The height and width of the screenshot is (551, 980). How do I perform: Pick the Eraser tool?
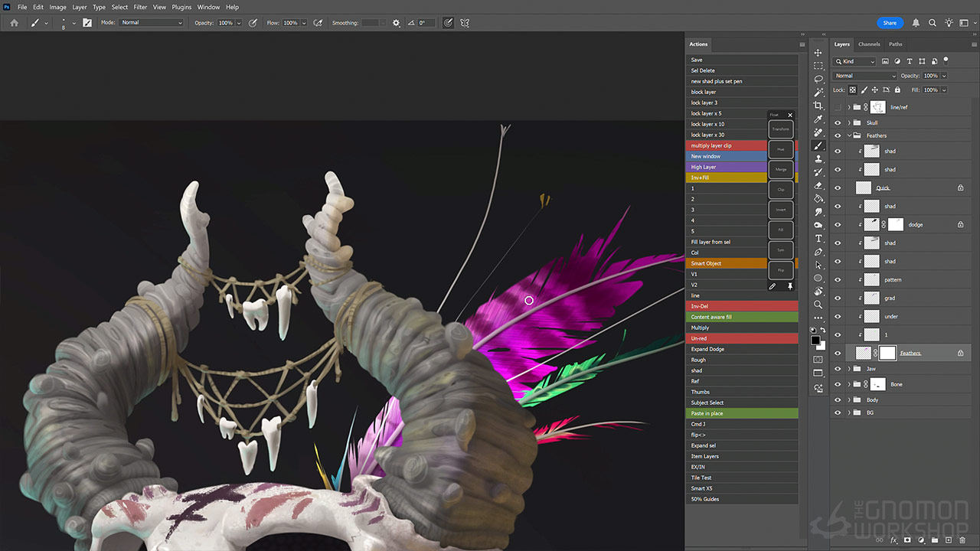click(818, 186)
